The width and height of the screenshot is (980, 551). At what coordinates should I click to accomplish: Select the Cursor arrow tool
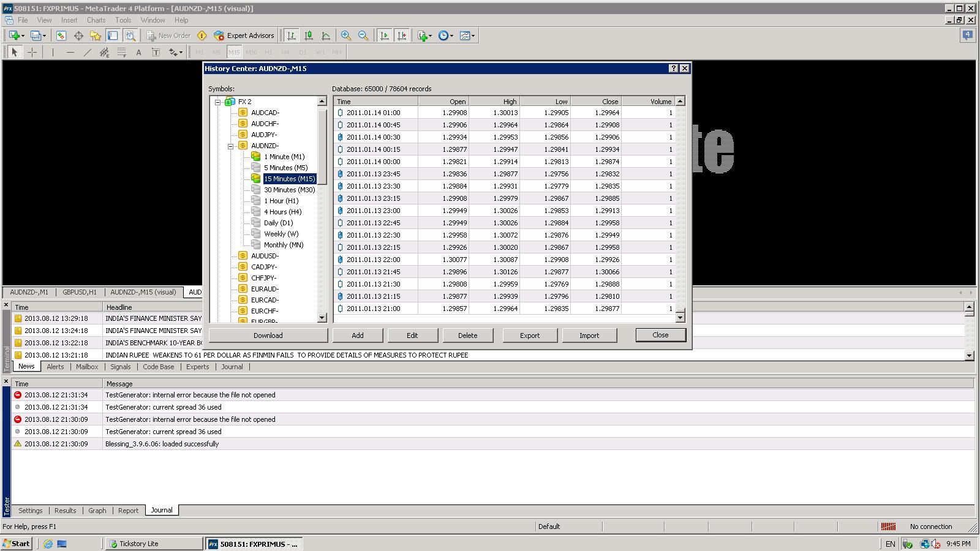[x=15, y=52]
